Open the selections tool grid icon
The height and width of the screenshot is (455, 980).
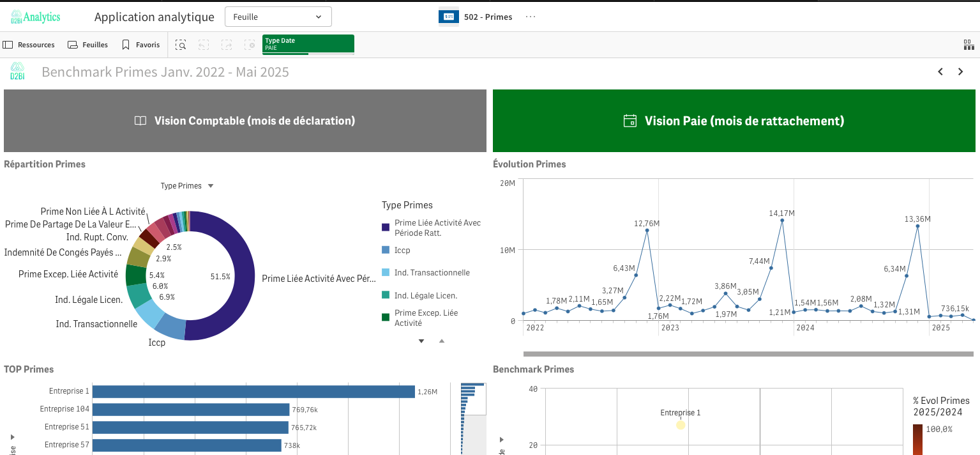969,45
